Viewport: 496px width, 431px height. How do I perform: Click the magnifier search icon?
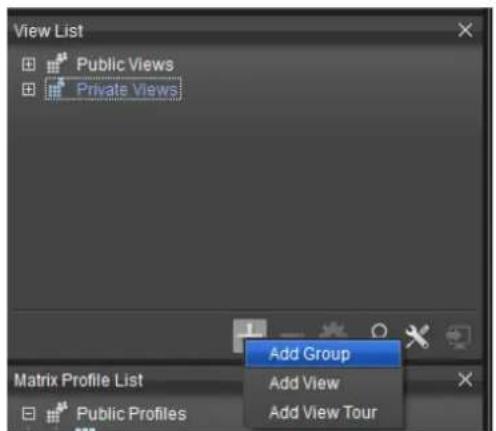379,331
